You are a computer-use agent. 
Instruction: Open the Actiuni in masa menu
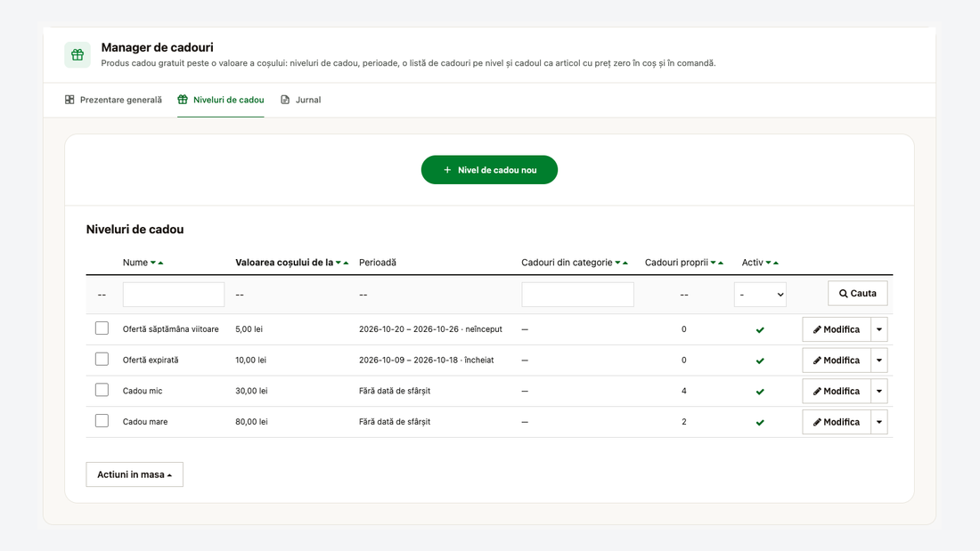coord(135,474)
